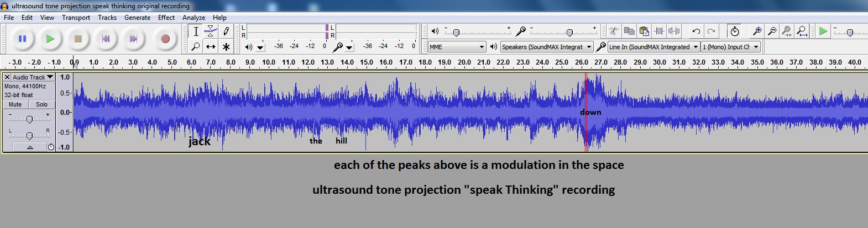Click the Record button

click(x=165, y=39)
